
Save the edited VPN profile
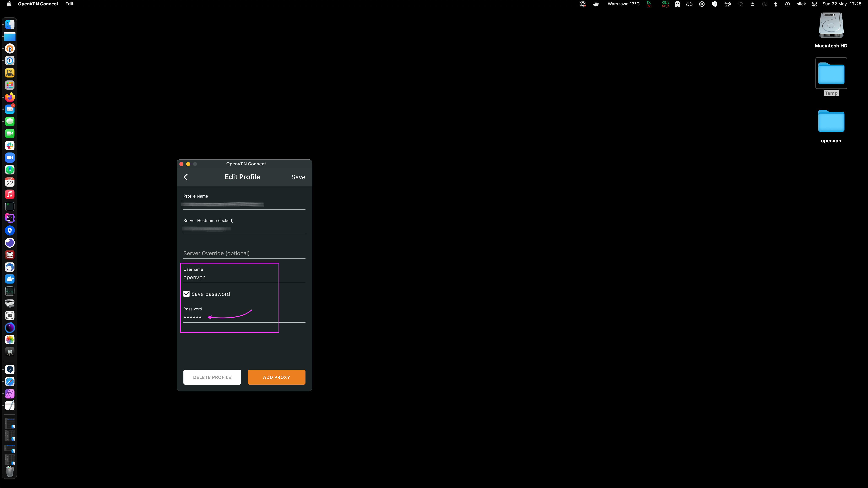298,177
